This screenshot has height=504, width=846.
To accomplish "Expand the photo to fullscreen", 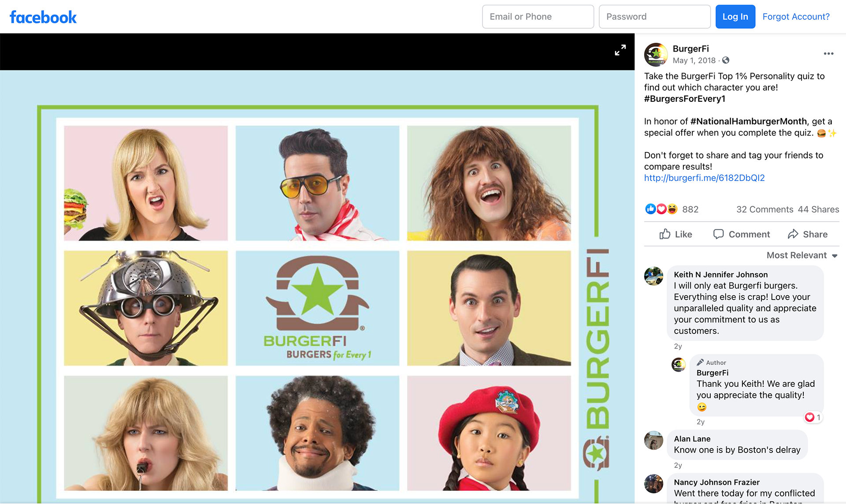I will click(x=620, y=50).
